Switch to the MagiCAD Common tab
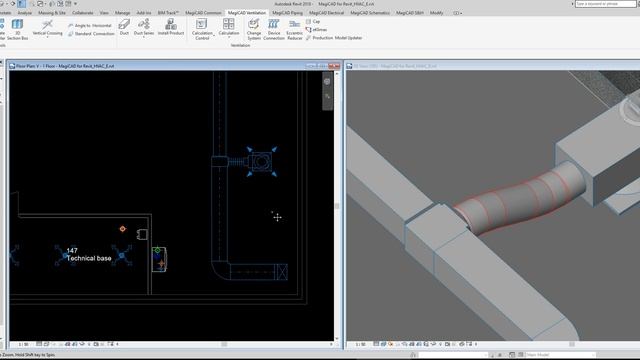640x360 pixels. click(203, 13)
